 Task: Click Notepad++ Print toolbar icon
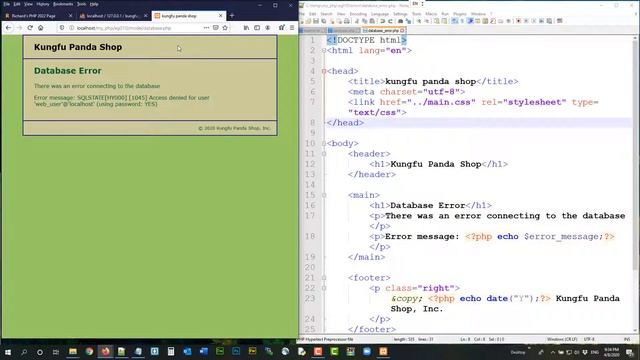tap(347, 21)
